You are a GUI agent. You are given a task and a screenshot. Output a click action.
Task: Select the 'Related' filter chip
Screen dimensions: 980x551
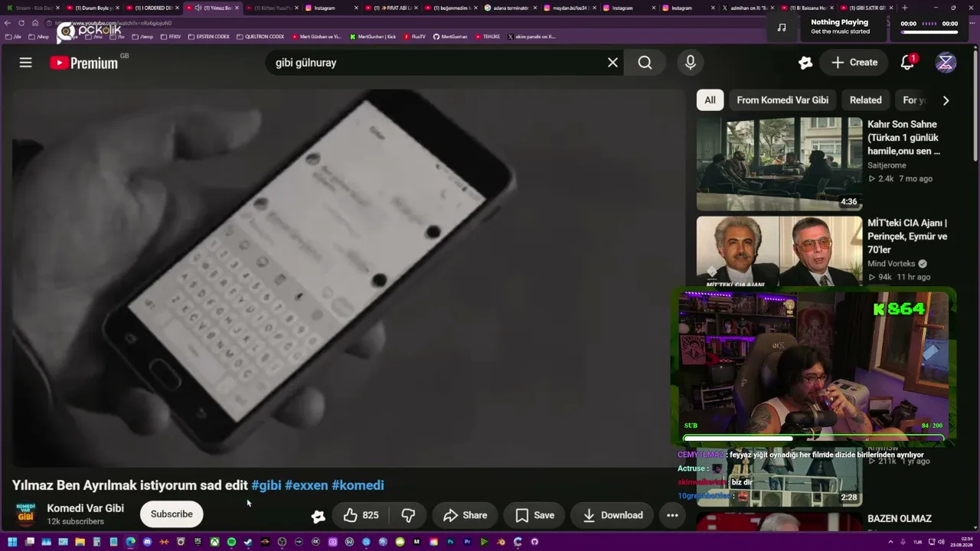point(865,100)
